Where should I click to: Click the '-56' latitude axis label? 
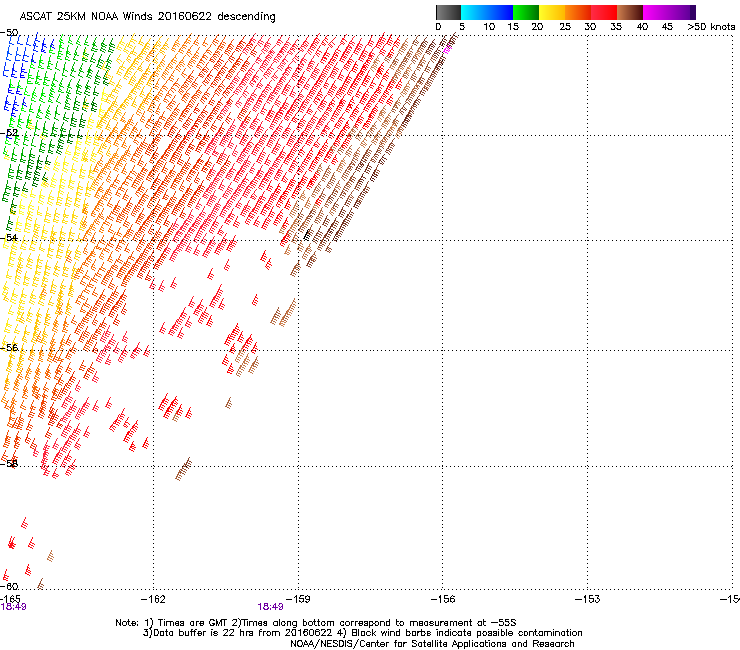click(9, 348)
